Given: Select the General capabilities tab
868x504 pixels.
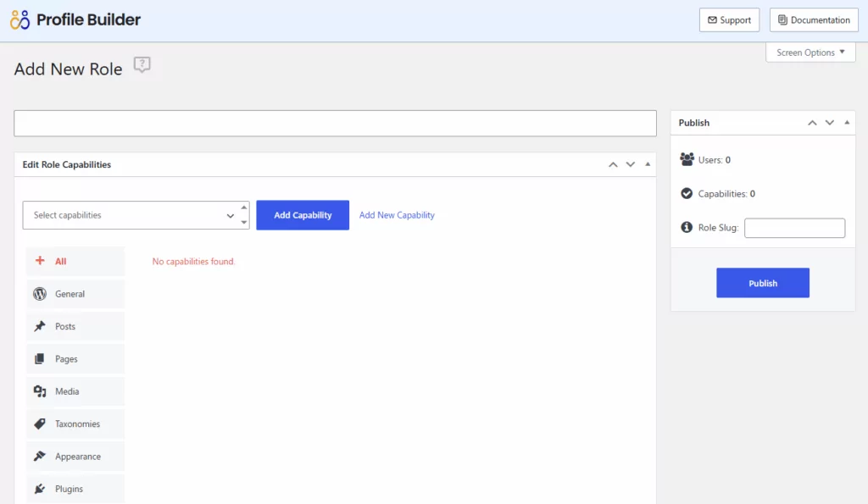Looking at the screenshot, I should pos(75,294).
